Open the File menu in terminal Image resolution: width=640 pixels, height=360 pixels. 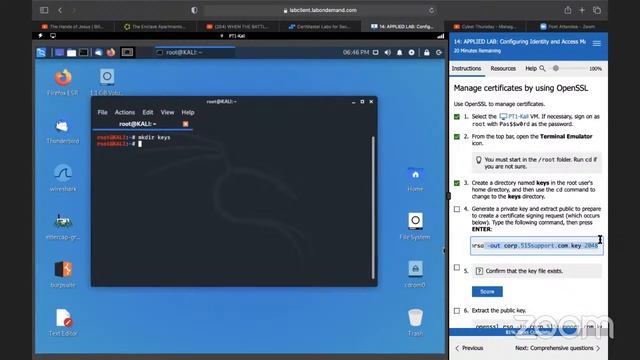(102, 112)
